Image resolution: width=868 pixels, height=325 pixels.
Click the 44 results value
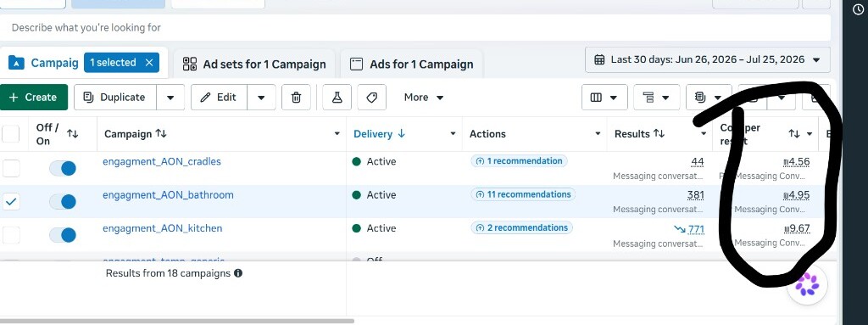(x=698, y=162)
